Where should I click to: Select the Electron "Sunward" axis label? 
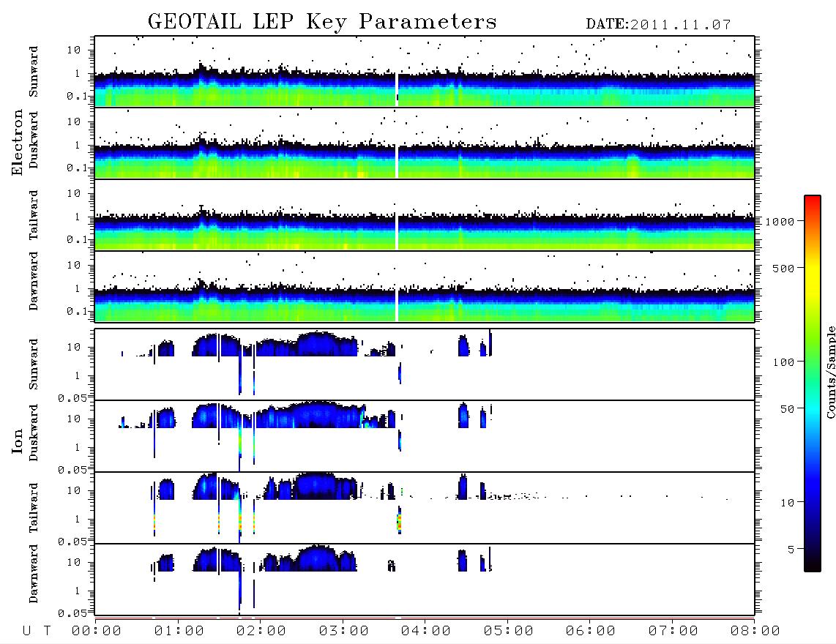point(34,72)
